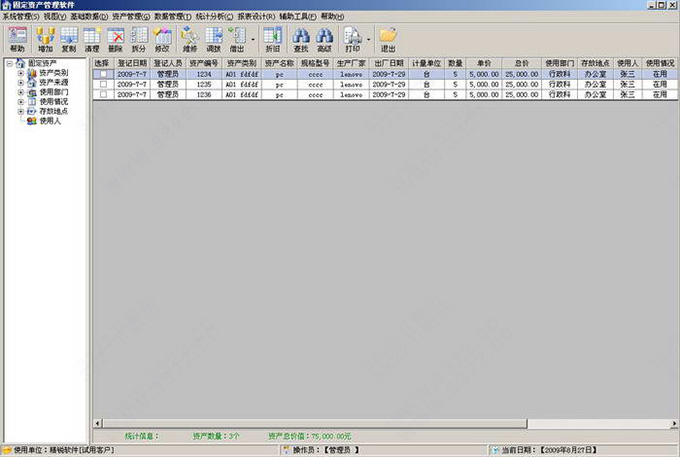Click the 使用单位 status bar icon
Screen dimensions: 680x457
pyautogui.click(x=7, y=450)
